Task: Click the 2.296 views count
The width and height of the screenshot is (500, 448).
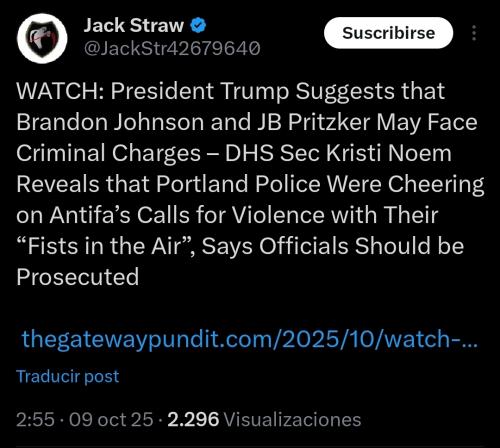Action: (x=193, y=419)
